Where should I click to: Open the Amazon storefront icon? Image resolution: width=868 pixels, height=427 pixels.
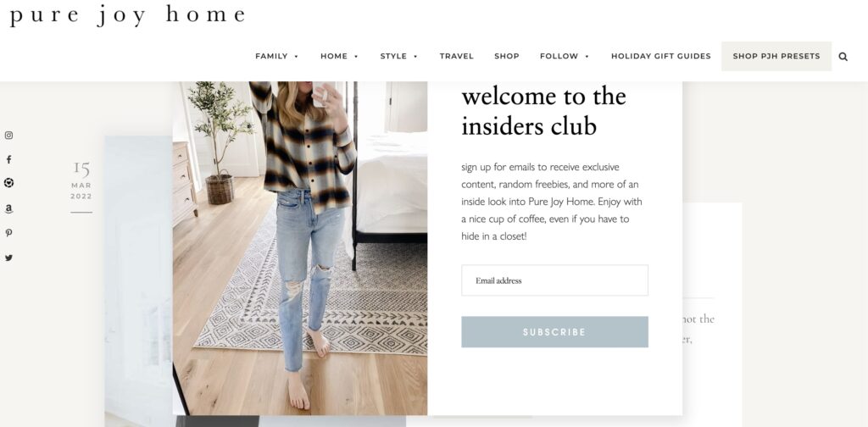(x=8, y=208)
